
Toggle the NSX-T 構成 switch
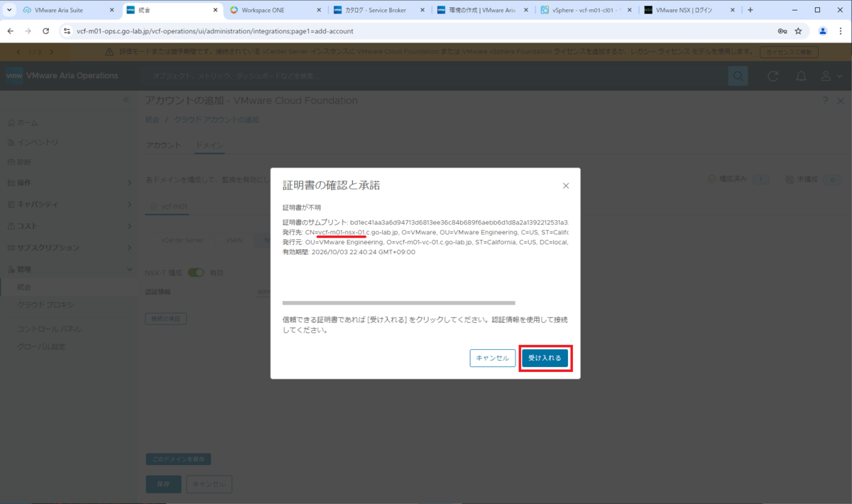tap(196, 273)
